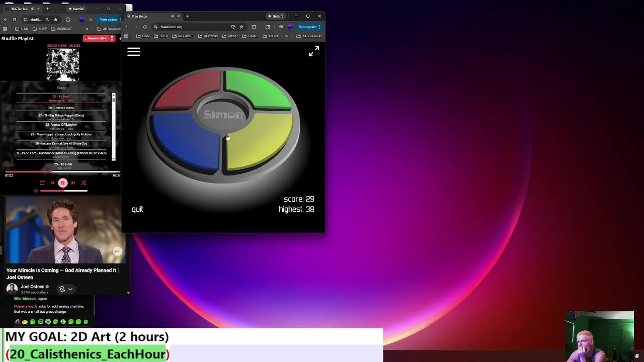Select 27 - TI - Big Things Poppin
Image resolution: width=644 pixels, height=362 pixels.
tap(61, 116)
